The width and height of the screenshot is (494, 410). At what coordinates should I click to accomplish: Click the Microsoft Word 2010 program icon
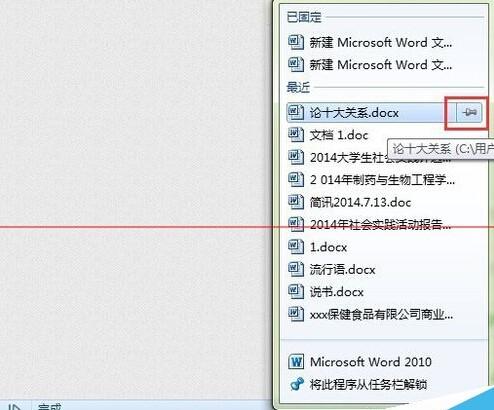pos(296,362)
